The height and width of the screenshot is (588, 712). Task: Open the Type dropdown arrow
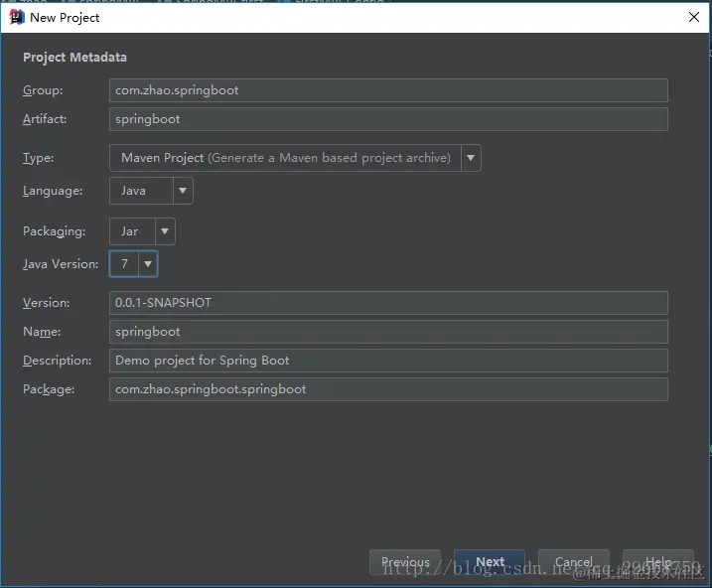tap(471, 158)
